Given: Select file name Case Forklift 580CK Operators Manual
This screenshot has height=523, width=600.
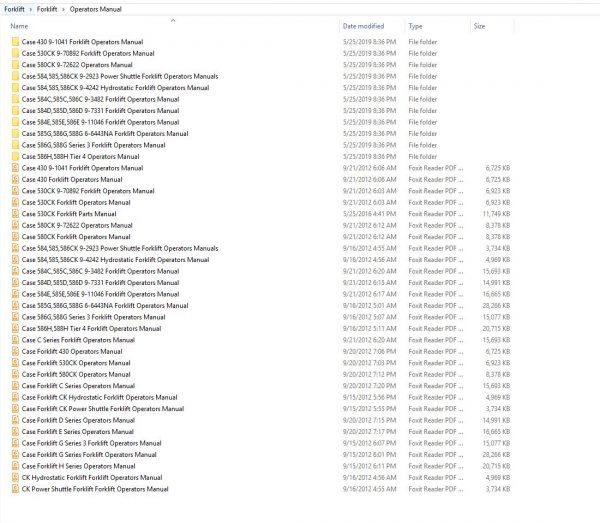Looking at the screenshot, I should pyautogui.click(x=76, y=374).
